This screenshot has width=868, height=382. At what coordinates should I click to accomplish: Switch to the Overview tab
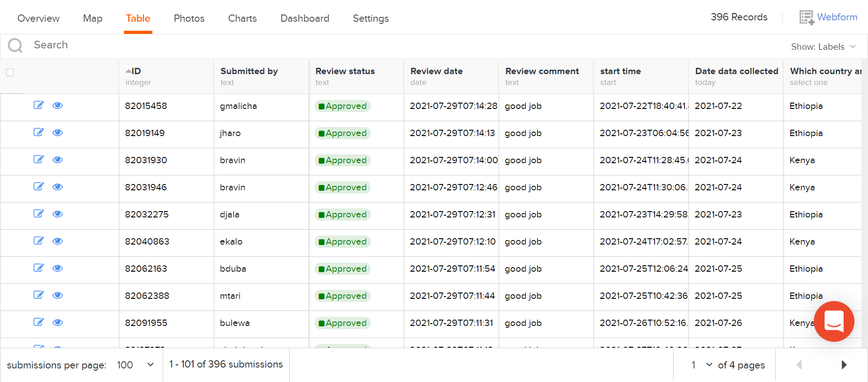pos(38,19)
